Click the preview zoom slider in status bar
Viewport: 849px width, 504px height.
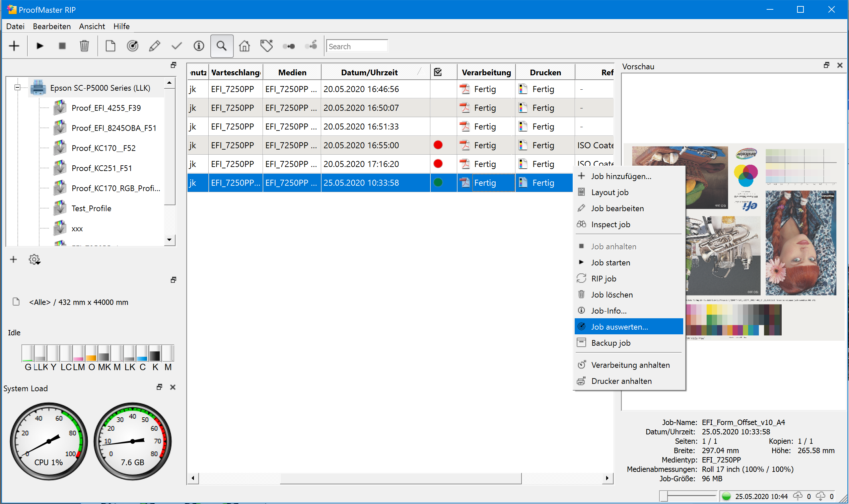pos(663,496)
